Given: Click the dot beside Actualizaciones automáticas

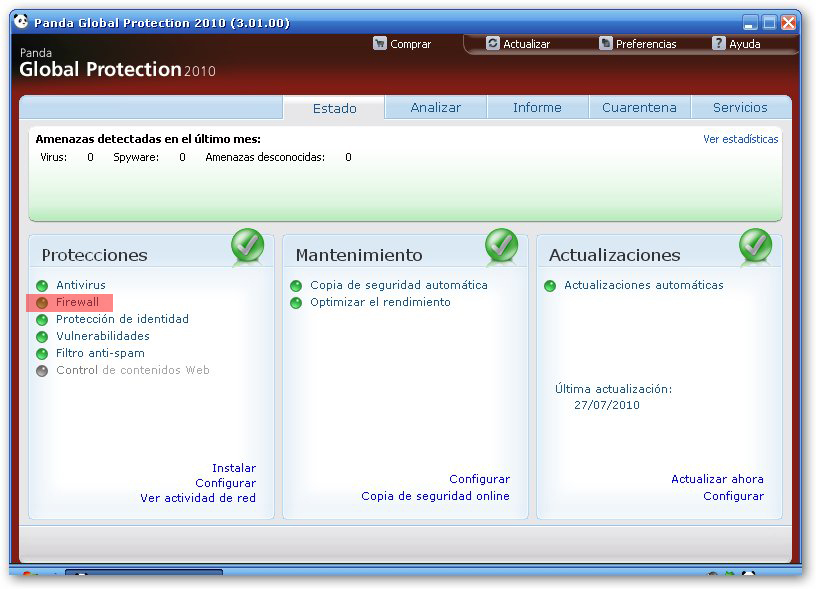Looking at the screenshot, I should pyautogui.click(x=550, y=286).
